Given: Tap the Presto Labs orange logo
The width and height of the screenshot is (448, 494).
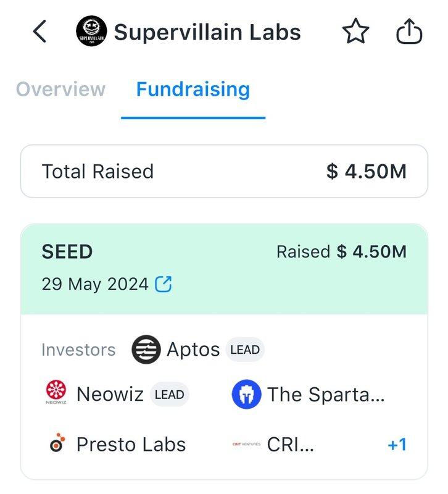Looking at the screenshot, I should pyautogui.click(x=57, y=444).
